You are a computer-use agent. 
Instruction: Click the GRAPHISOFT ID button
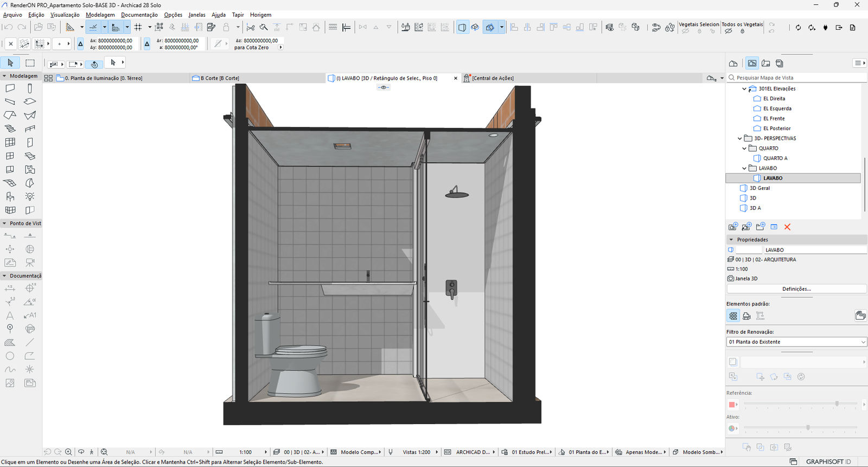[828, 462]
